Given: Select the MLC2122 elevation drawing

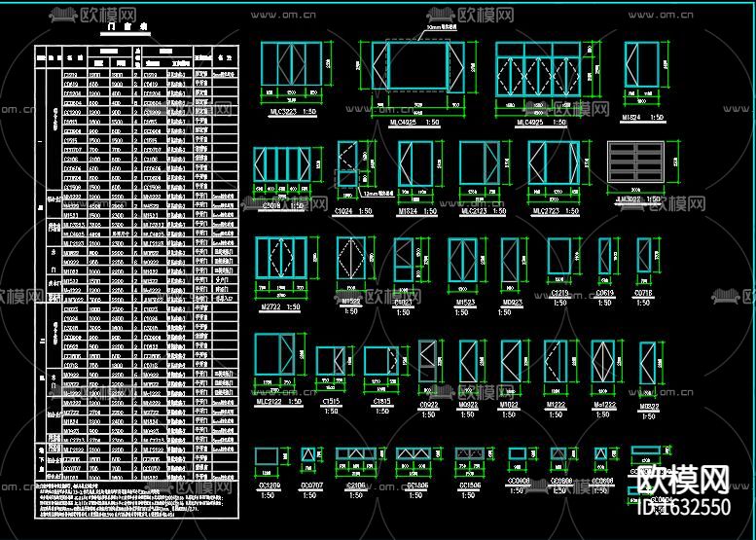Looking at the screenshot, I should (x=274, y=354).
